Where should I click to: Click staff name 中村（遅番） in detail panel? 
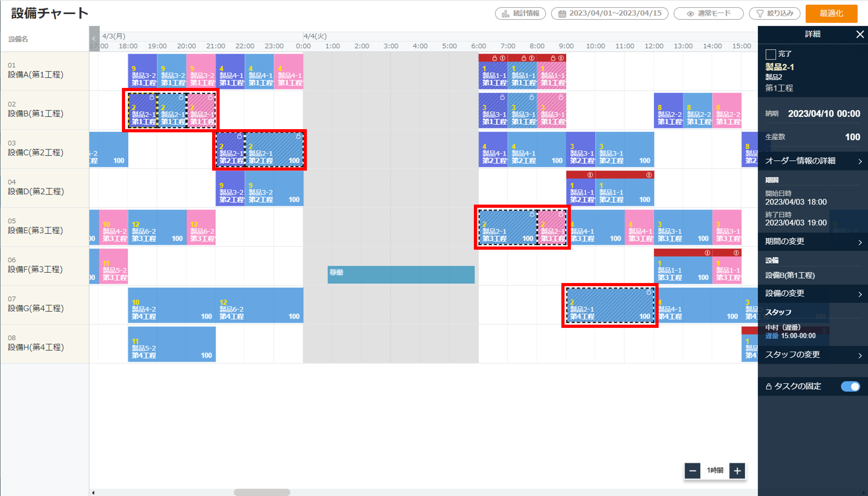[783, 327]
